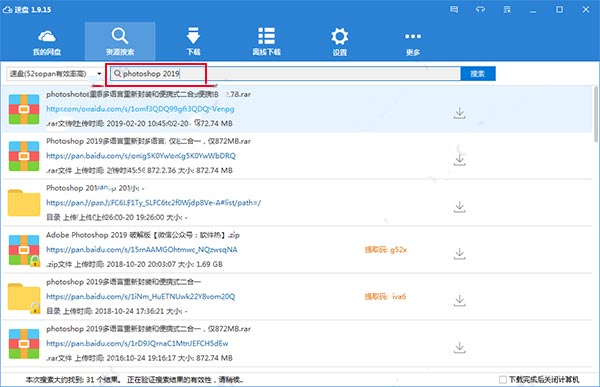Open link pan.baidu.com/s/1iNm_HuETNUwk22Y8vom20Q

(x=140, y=296)
